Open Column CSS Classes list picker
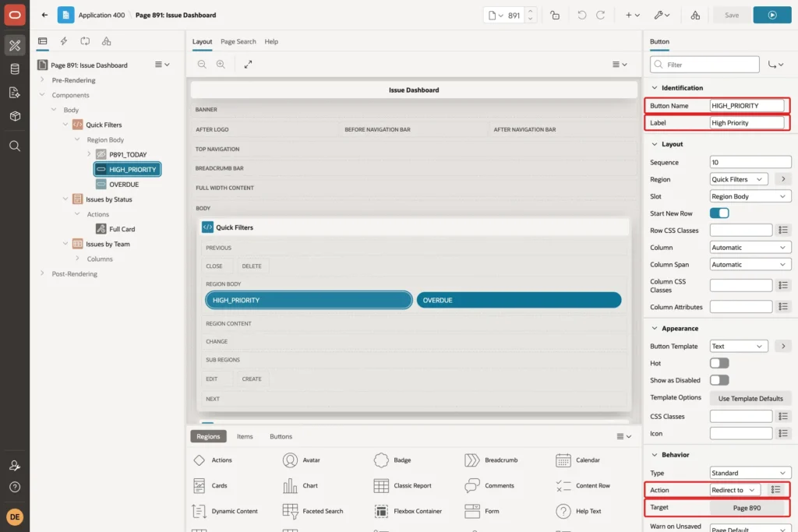 coord(783,285)
